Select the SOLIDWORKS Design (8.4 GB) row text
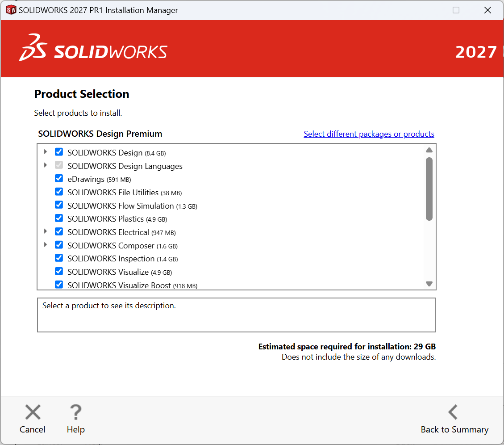This screenshot has width=504, height=445. pyautogui.click(x=117, y=153)
